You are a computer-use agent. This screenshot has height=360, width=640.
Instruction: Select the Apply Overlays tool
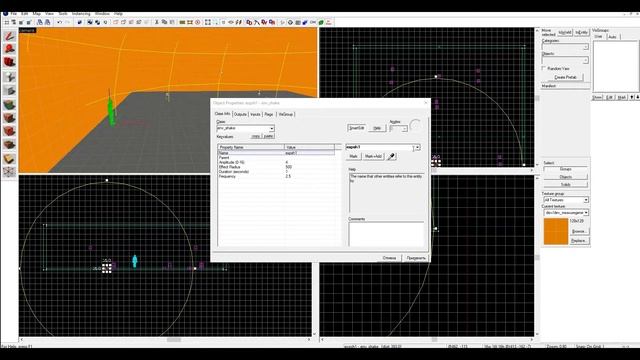coord(9,145)
